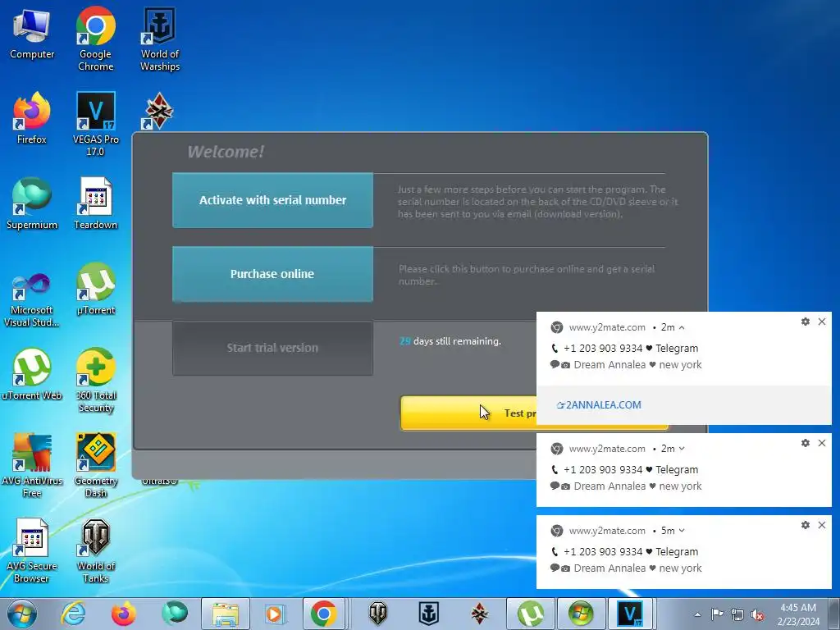Select World of Tanks desktop shortcut
840x630 pixels.
coord(95,550)
